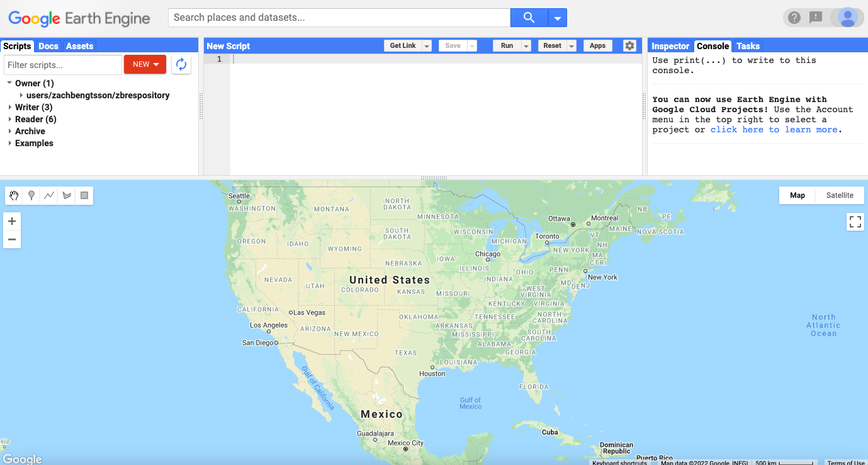
Task: Click the Run button
Action: point(507,46)
